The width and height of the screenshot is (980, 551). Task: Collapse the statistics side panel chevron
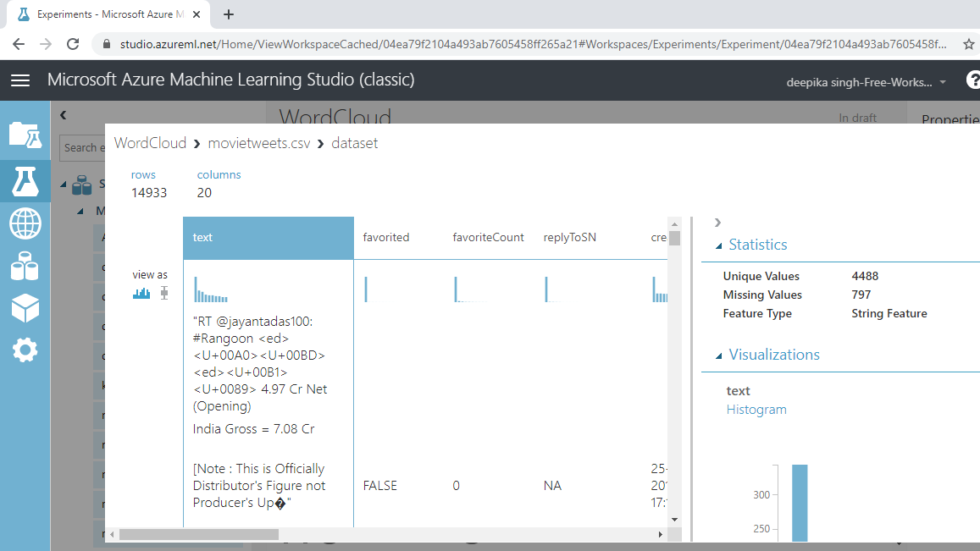coord(717,223)
